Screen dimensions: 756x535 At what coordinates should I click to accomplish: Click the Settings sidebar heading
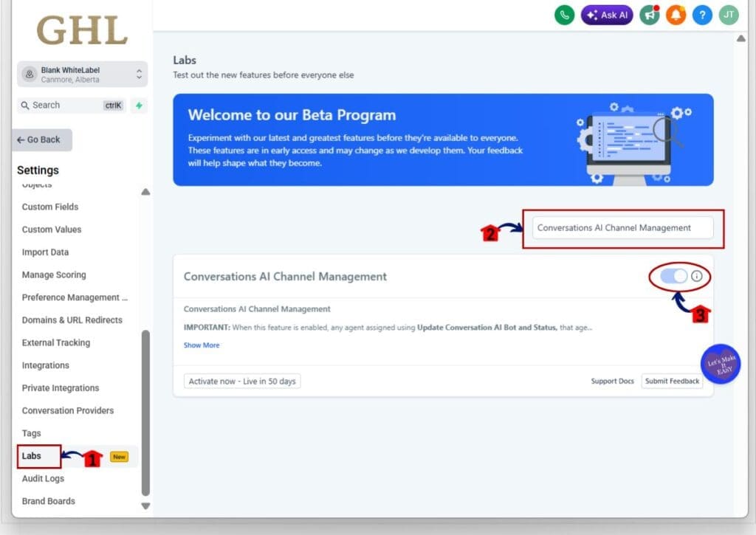point(38,170)
